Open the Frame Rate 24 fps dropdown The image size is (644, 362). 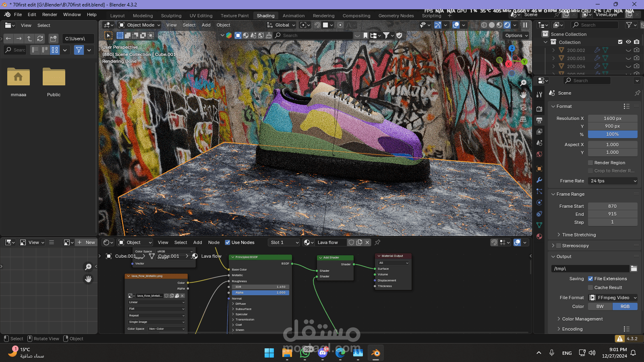613,181
